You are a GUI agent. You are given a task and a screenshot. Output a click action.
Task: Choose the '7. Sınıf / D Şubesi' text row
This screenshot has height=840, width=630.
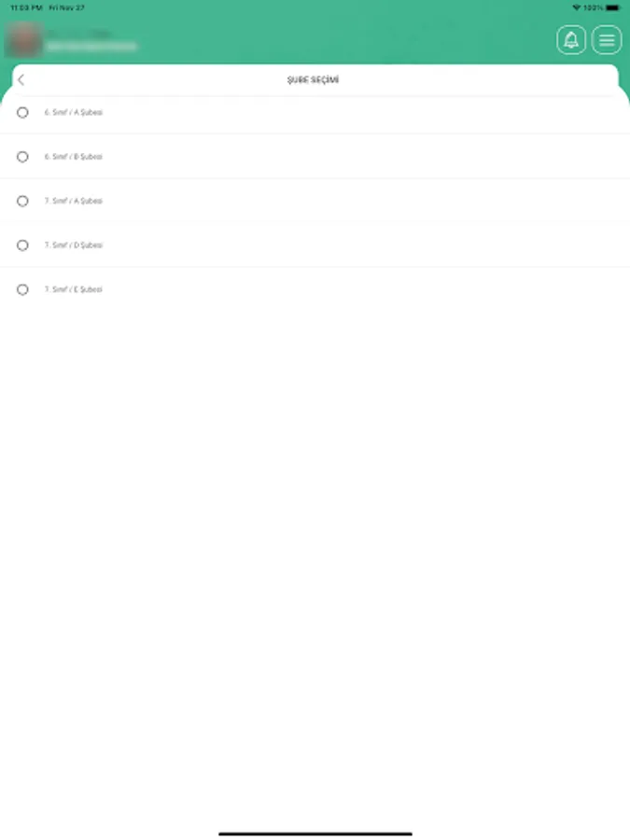tap(74, 245)
